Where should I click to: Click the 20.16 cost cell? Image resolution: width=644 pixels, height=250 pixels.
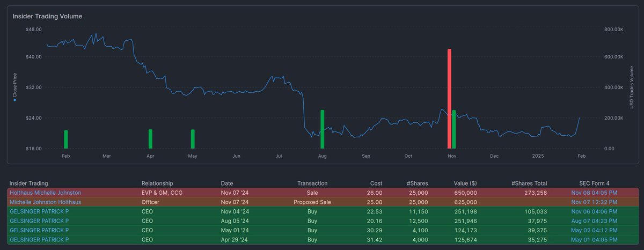click(375, 221)
